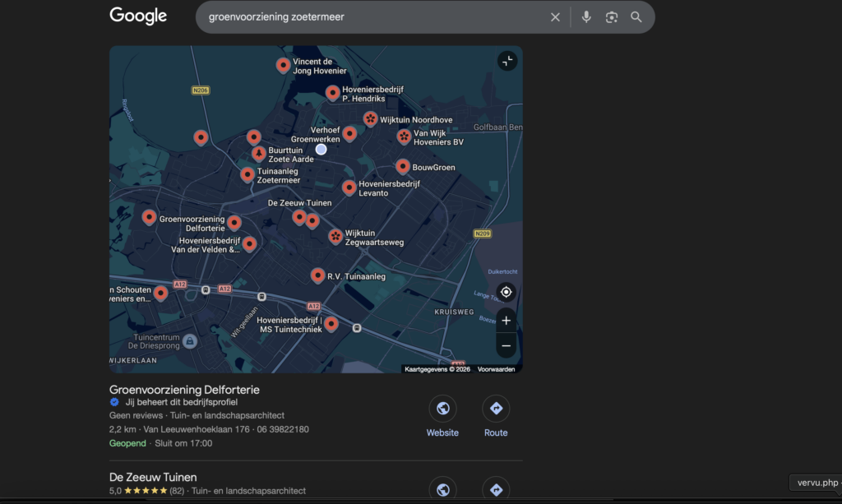Clear the search query with the X icon
This screenshot has width=842, height=504.
pos(555,16)
